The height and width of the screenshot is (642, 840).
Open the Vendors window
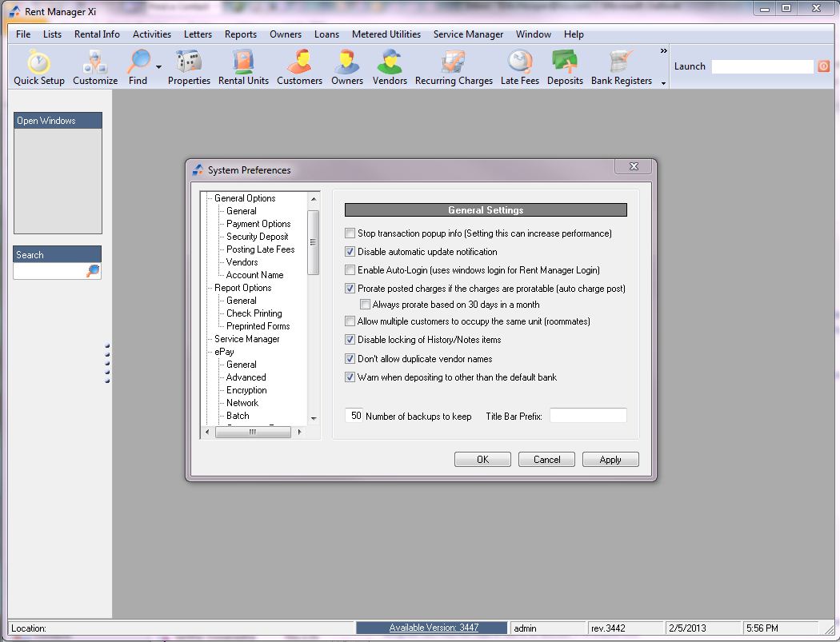pos(390,67)
